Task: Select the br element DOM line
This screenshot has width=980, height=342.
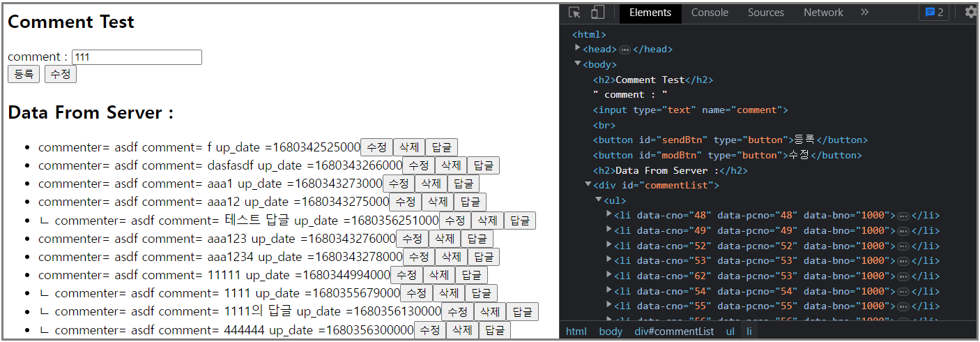Action: click(604, 125)
